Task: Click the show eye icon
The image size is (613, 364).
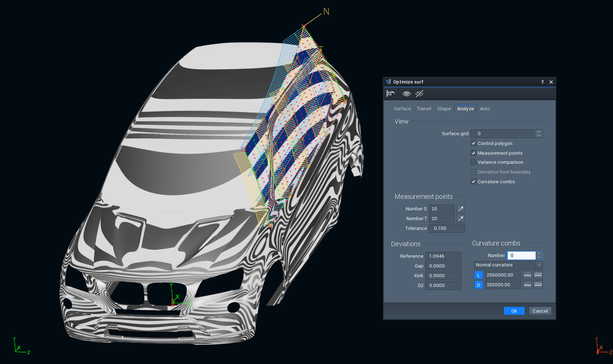Action: pyautogui.click(x=406, y=94)
